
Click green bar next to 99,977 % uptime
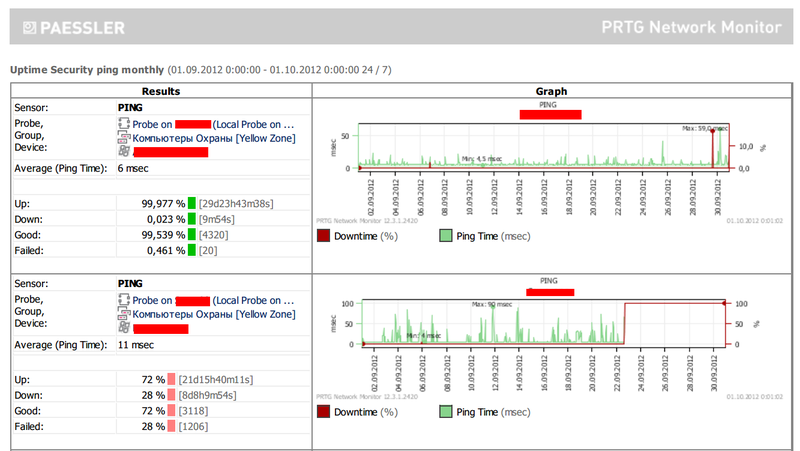coord(192,204)
